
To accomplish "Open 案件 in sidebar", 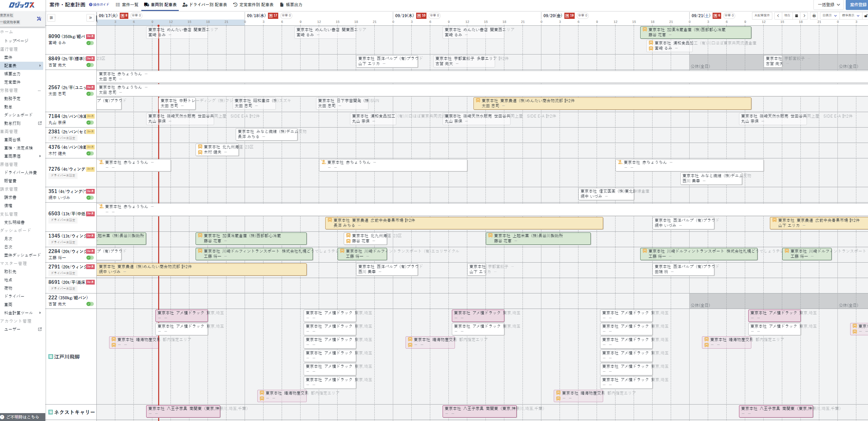I will tap(8, 57).
